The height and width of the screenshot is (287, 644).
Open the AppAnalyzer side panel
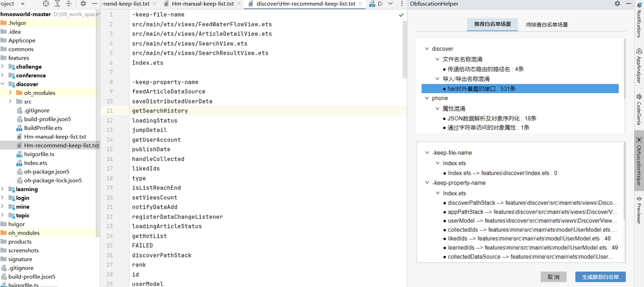(639, 70)
